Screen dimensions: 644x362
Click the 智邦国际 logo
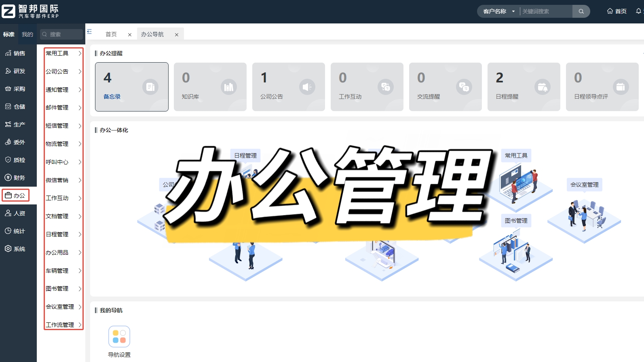click(30, 11)
